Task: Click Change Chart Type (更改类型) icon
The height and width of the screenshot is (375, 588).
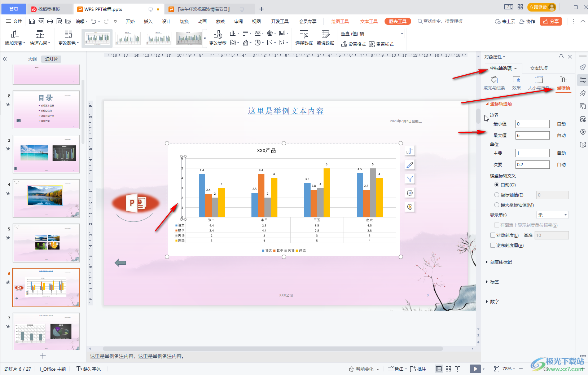Action: (x=218, y=38)
